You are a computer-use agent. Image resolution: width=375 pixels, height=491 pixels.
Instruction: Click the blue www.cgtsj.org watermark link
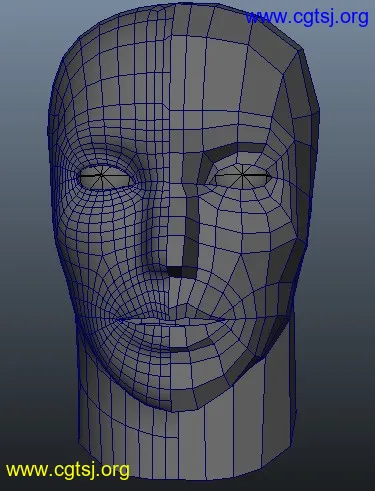tap(307, 17)
